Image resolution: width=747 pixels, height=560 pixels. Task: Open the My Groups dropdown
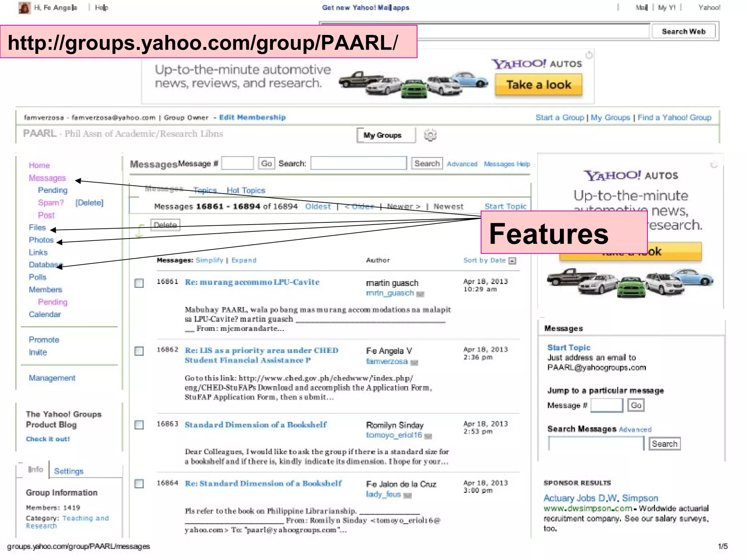[386, 135]
